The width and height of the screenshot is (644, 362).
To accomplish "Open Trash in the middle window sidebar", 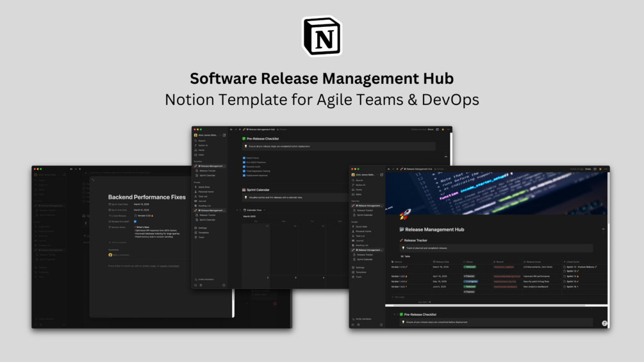I will point(199,237).
